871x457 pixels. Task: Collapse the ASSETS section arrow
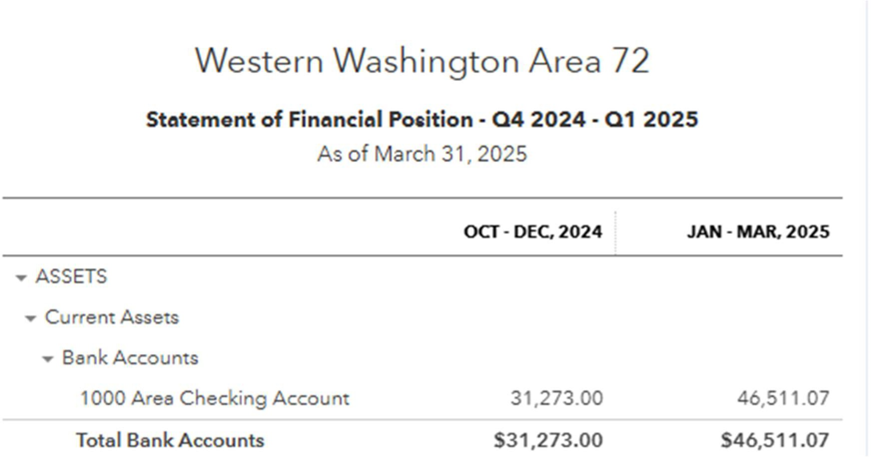(21, 278)
